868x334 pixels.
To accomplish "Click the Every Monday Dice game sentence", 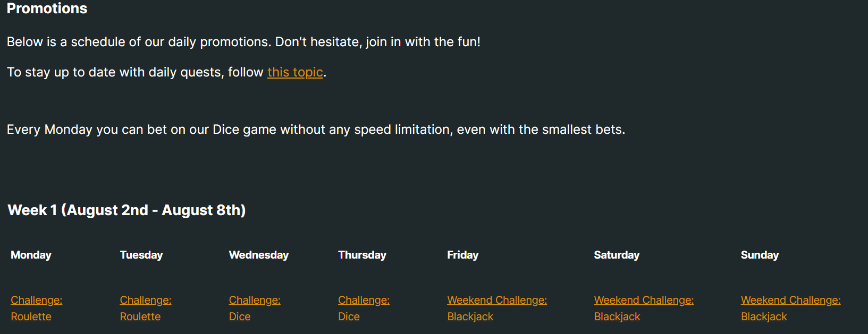I will pyautogui.click(x=316, y=130).
